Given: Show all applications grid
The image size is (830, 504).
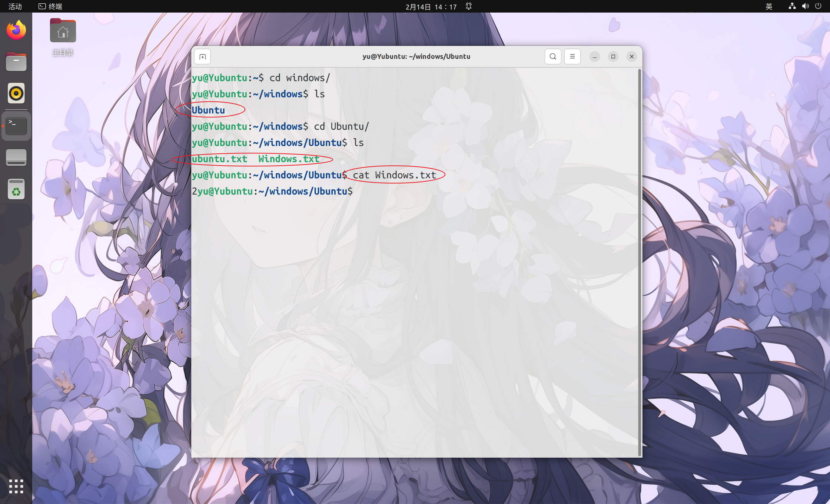Looking at the screenshot, I should coord(16,486).
